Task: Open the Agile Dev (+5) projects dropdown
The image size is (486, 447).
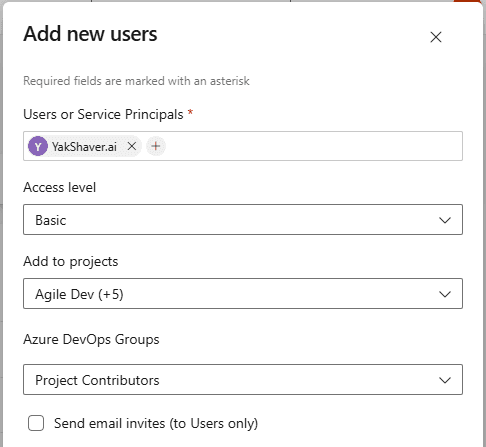Action: tap(243, 294)
